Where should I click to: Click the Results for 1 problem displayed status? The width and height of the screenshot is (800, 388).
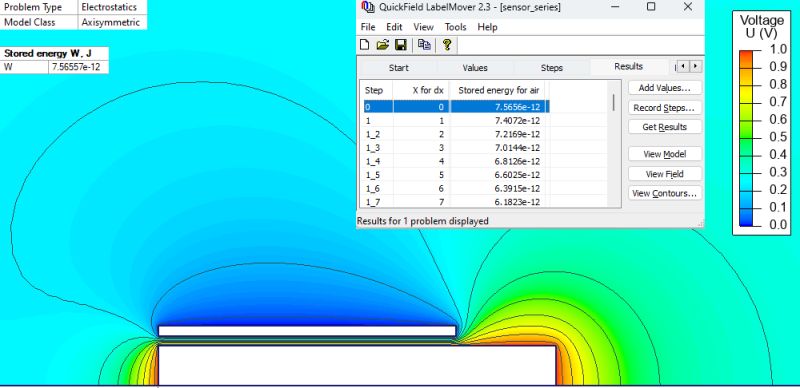pos(422,221)
